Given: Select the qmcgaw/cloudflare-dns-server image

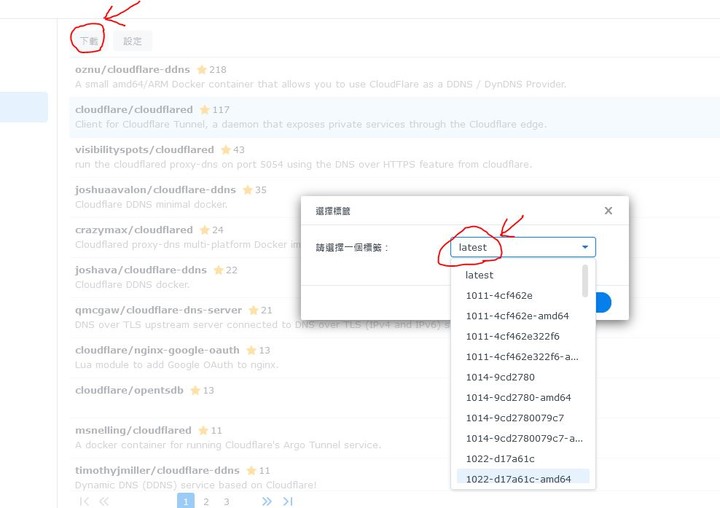Looking at the screenshot, I should [x=185, y=317].
